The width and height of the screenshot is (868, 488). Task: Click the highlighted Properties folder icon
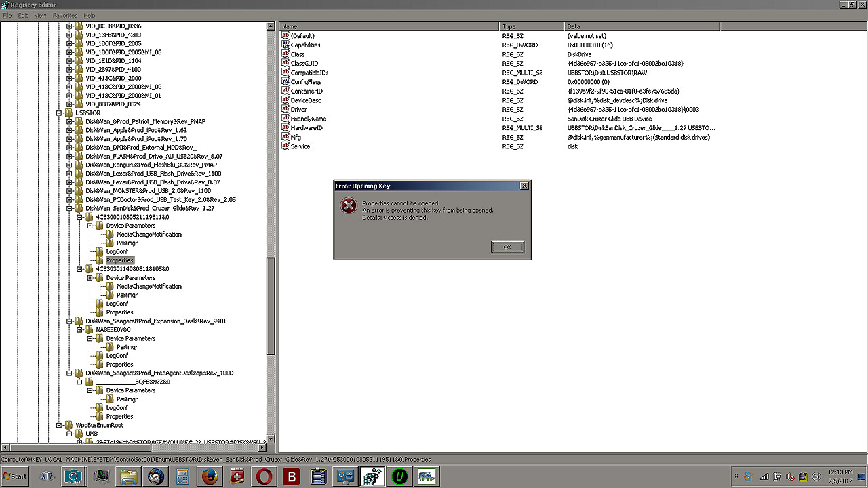[101, 260]
